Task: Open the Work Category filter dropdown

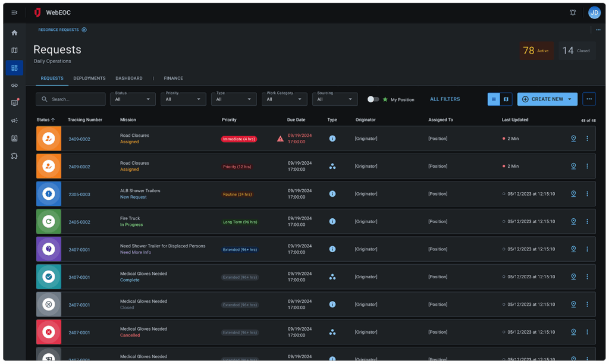Action: coord(284,99)
